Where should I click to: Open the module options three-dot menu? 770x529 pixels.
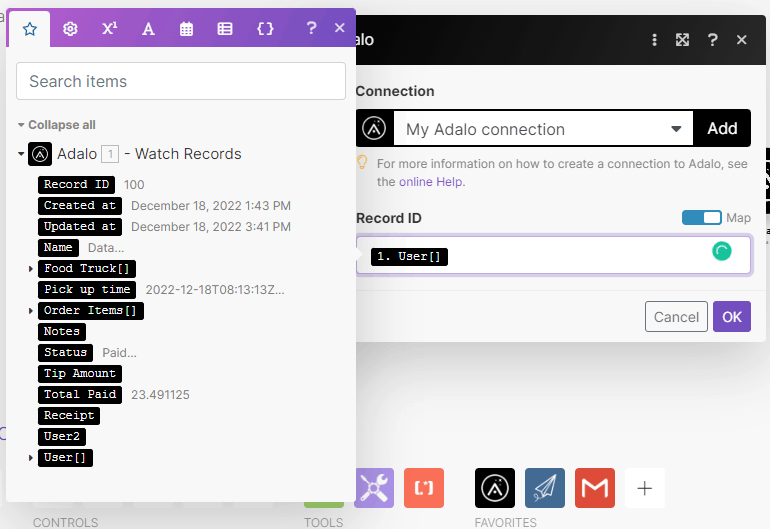654,40
